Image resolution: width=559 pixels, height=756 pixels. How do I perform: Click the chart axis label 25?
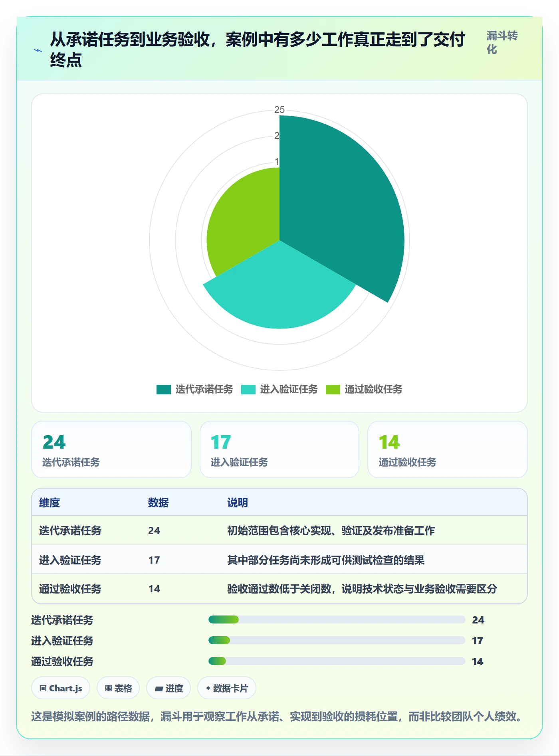[279, 110]
